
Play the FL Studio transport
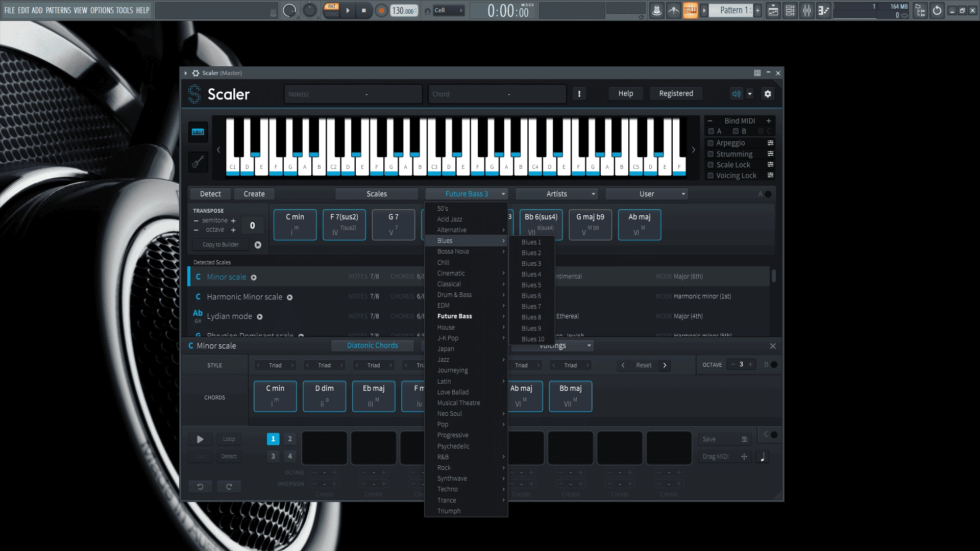348,10
